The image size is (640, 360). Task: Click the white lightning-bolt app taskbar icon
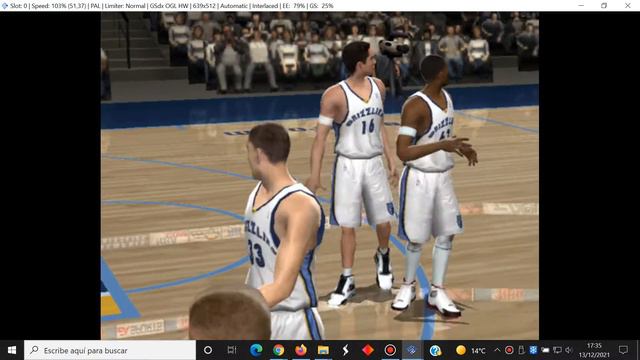(345, 350)
